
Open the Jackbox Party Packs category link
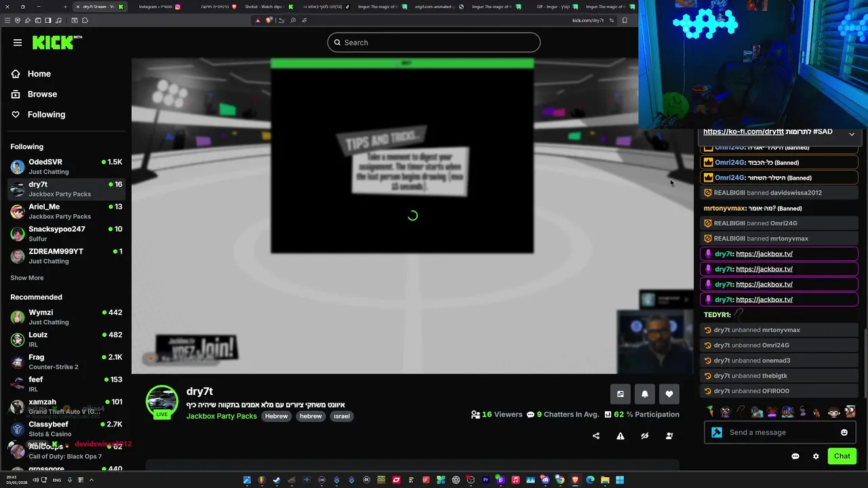coord(222,416)
